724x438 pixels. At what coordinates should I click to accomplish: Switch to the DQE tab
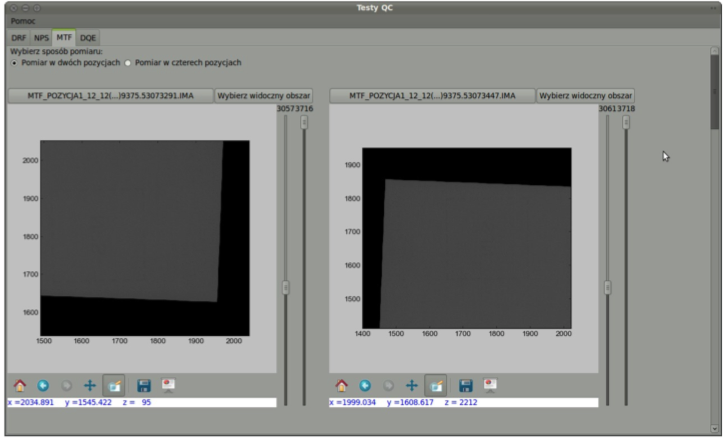pyautogui.click(x=88, y=37)
